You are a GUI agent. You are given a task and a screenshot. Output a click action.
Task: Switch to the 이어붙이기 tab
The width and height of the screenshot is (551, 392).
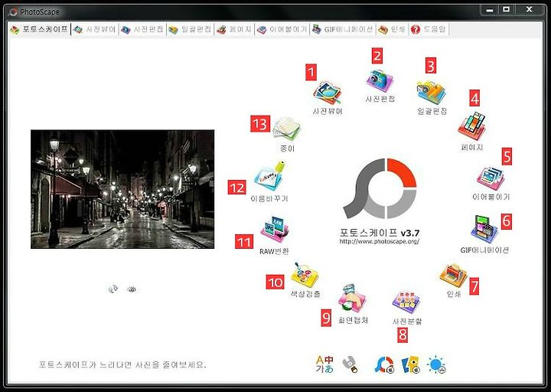[x=282, y=30]
